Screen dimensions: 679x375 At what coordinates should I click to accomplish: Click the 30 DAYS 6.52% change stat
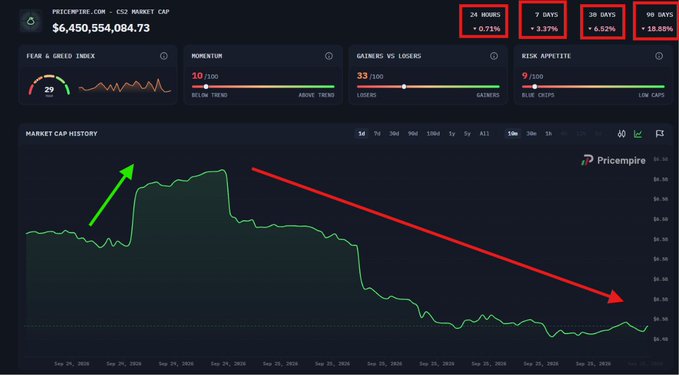pos(603,22)
